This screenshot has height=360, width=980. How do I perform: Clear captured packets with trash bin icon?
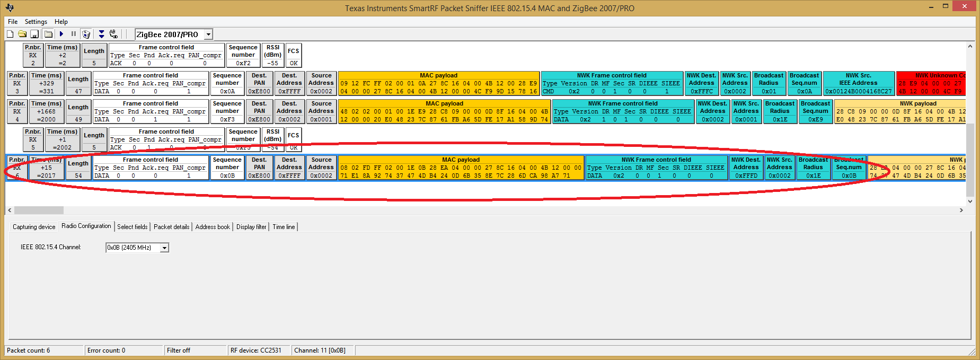pyautogui.click(x=86, y=34)
